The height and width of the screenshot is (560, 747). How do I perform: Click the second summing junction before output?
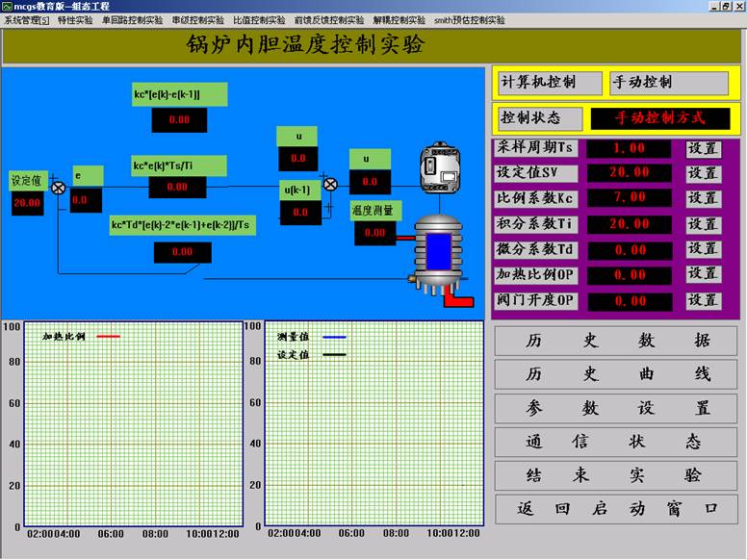(x=330, y=184)
